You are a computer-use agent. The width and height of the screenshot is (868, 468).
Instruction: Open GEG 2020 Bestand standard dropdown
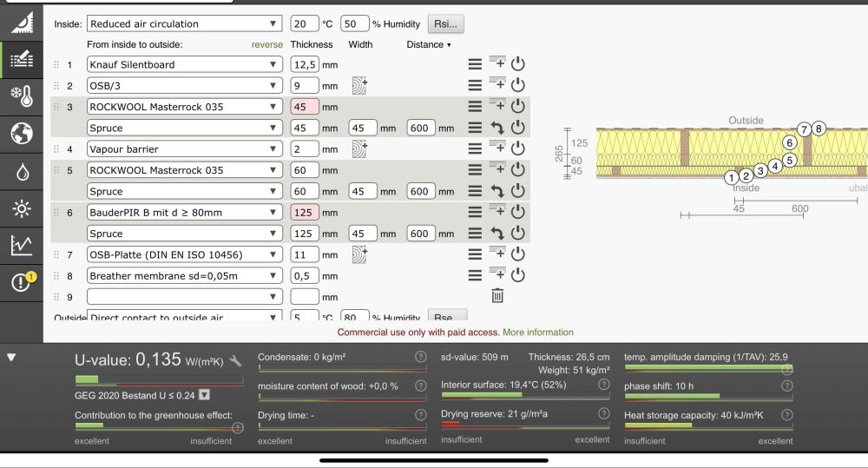point(204,395)
